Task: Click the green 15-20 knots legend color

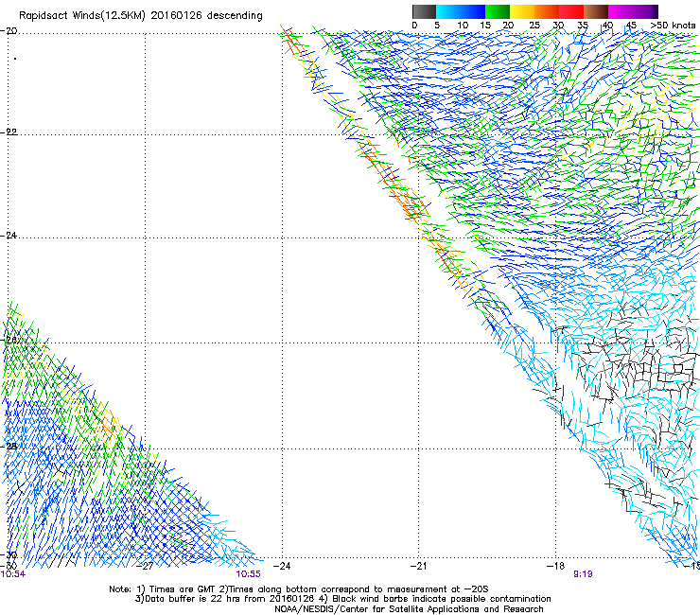Action: (x=498, y=11)
